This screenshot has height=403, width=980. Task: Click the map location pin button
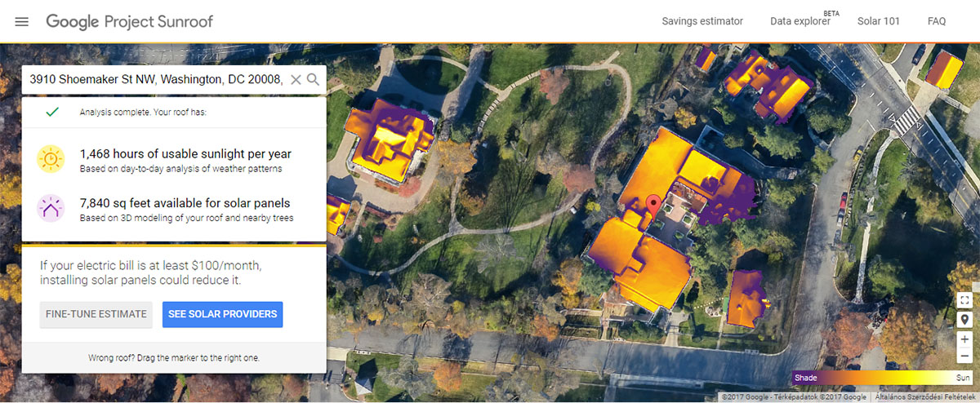(964, 320)
